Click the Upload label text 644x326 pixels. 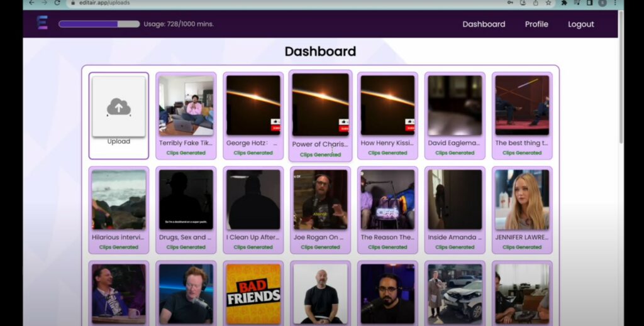(x=119, y=141)
